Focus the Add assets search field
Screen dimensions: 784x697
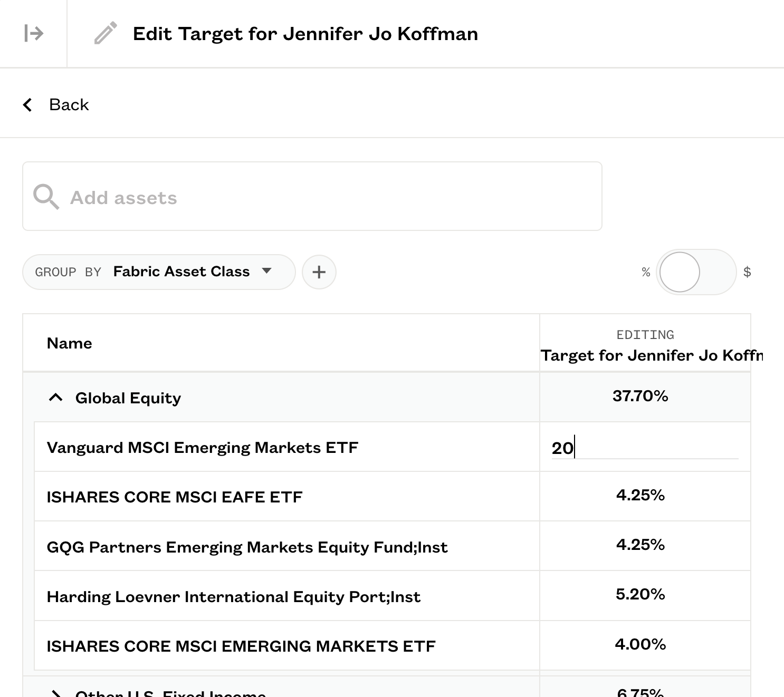click(312, 196)
